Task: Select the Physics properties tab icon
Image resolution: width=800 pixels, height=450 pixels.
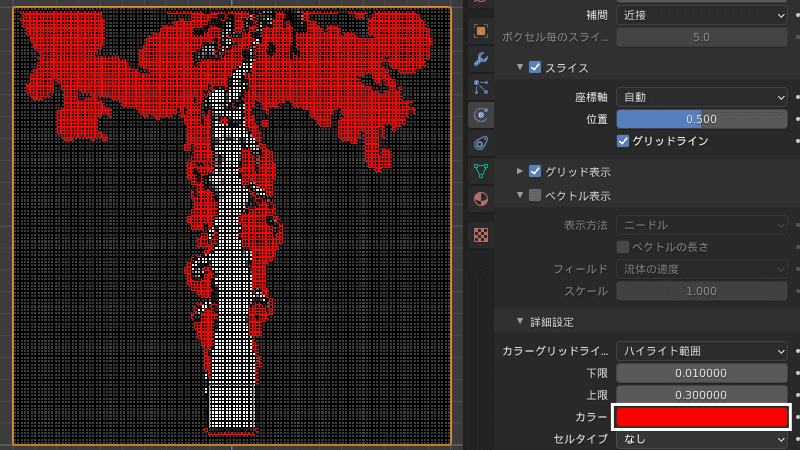Action: coord(481,115)
